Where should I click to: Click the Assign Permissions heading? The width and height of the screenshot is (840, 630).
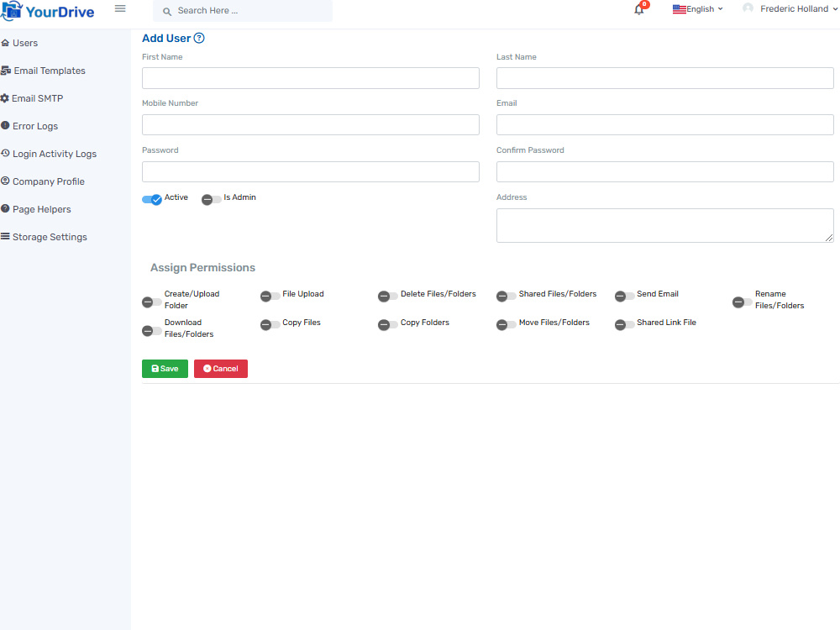tap(202, 268)
